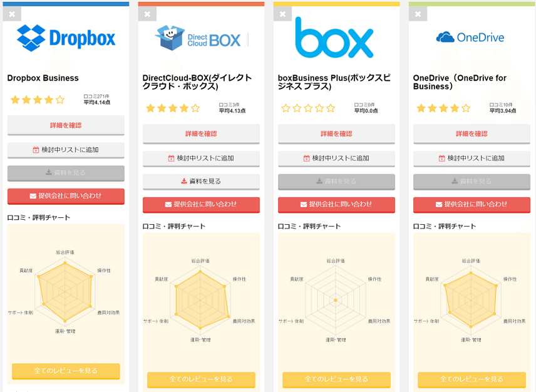Click the blue box logo image
Screen dimensions: 536x392
click(x=334, y=38)
